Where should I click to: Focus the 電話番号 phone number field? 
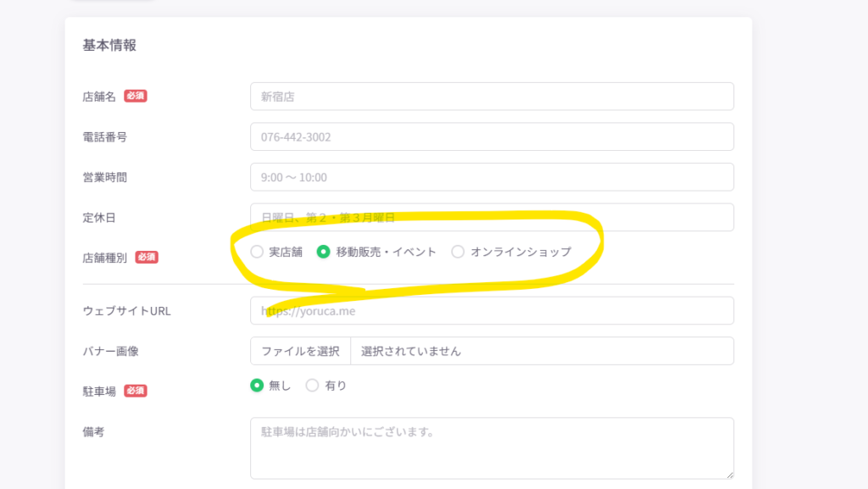(x=492, y=136)
